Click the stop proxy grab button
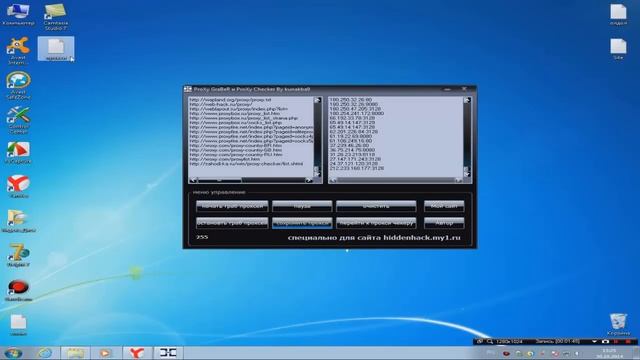Viewport: 640px width, 360px height. 232,223
